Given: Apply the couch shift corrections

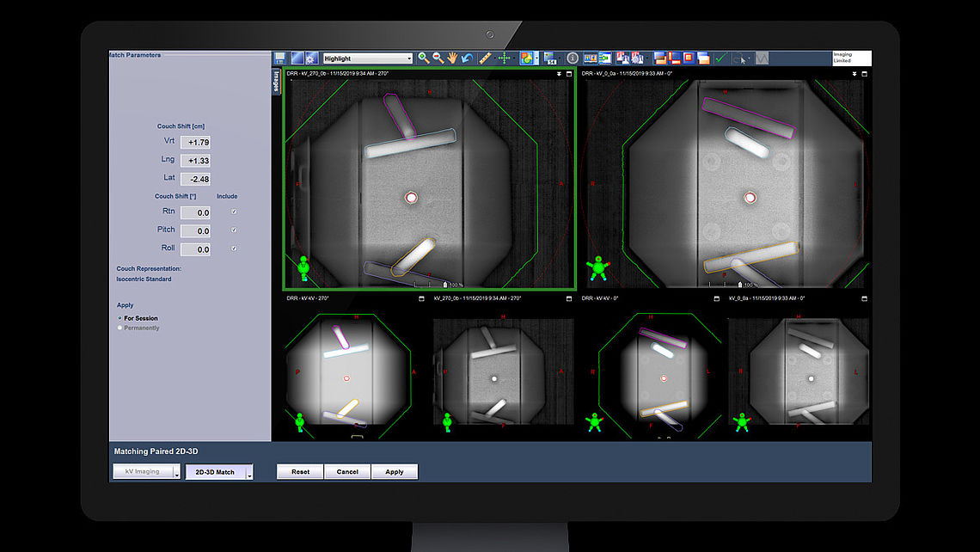Looking at the screenshot, I should point(395,471).
